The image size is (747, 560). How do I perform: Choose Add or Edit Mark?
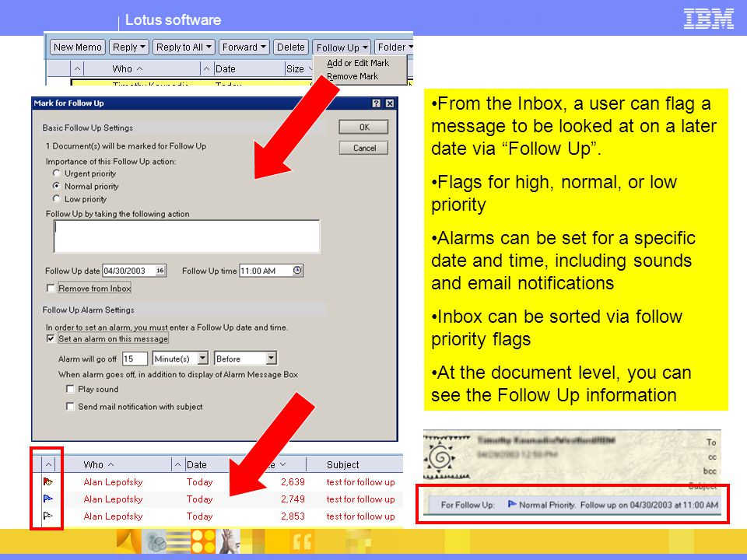point(358,63)
